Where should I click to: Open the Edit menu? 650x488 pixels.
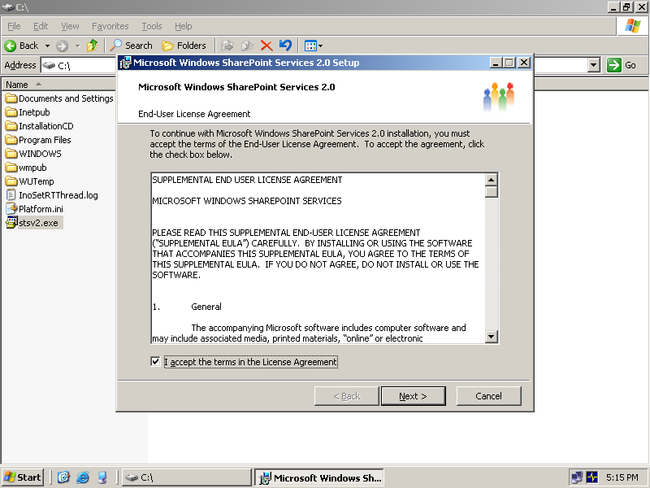coord(41,26)
